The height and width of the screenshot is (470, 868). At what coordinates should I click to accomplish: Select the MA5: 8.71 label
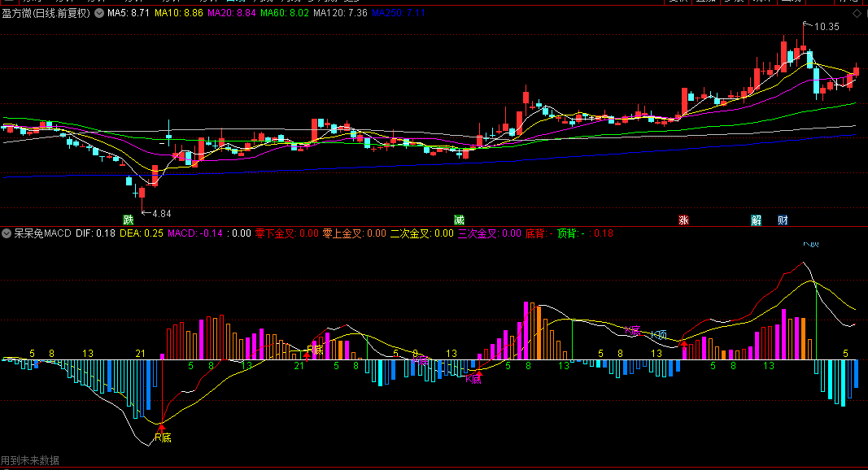(x=129, y=13)
